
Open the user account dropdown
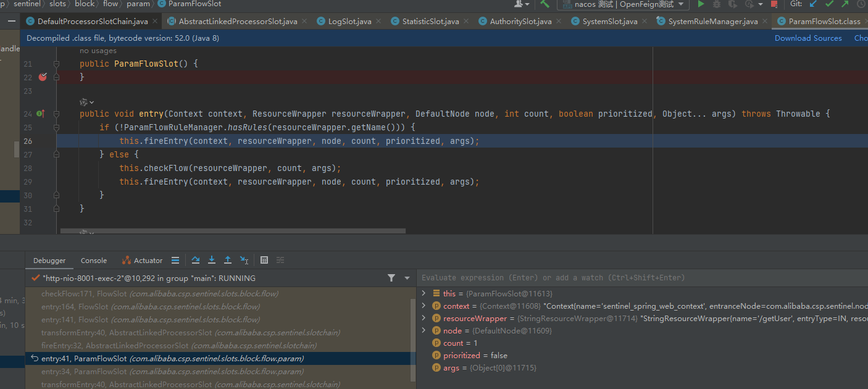pos(522,4)
